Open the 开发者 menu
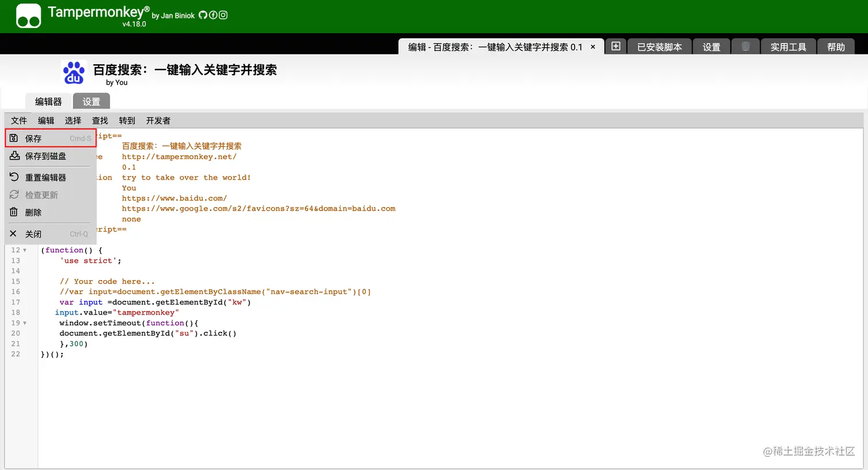Screen dimensions: 868x470 tap(158, 121)
